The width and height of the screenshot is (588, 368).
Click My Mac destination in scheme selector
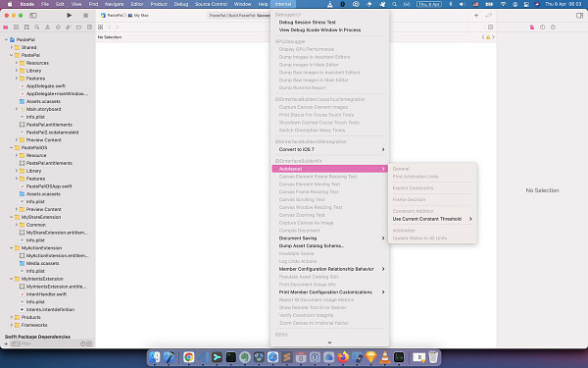(x=138, y=16)
